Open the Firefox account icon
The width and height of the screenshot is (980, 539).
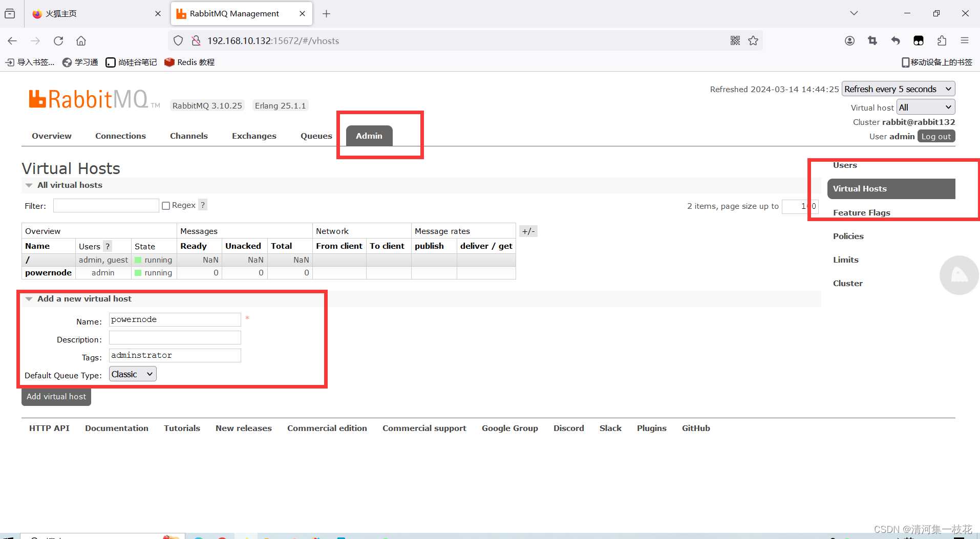tap(849, 41)
